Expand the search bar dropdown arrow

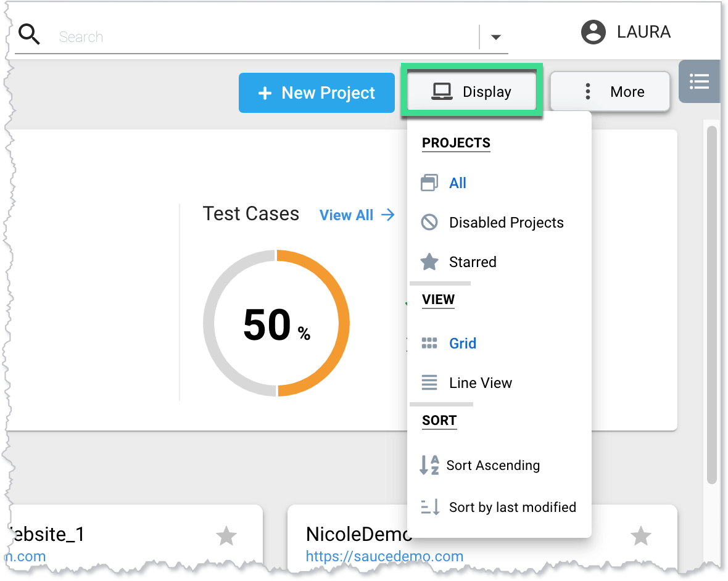[495, 38]
